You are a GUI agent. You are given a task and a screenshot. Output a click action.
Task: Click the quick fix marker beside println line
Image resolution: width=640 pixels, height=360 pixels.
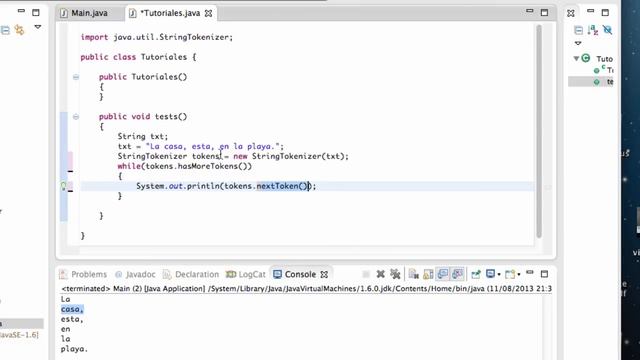[64, 186]
